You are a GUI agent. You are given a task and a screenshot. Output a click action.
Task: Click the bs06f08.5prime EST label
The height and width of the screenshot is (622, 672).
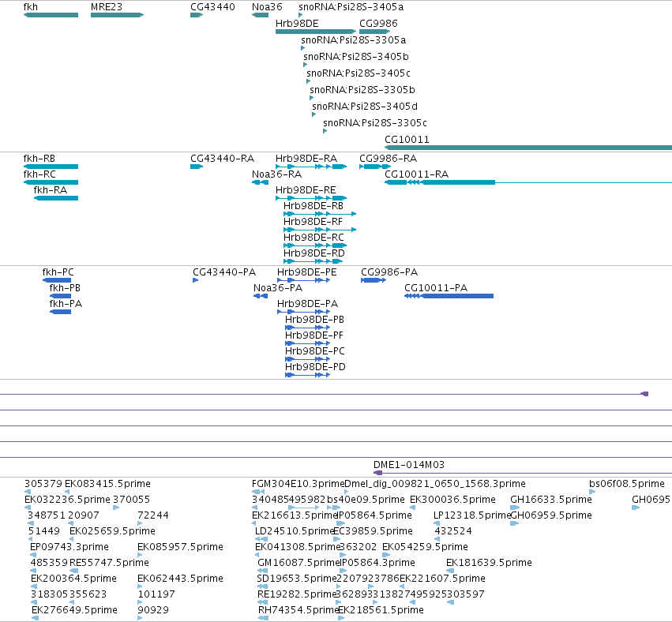(627, 484)
